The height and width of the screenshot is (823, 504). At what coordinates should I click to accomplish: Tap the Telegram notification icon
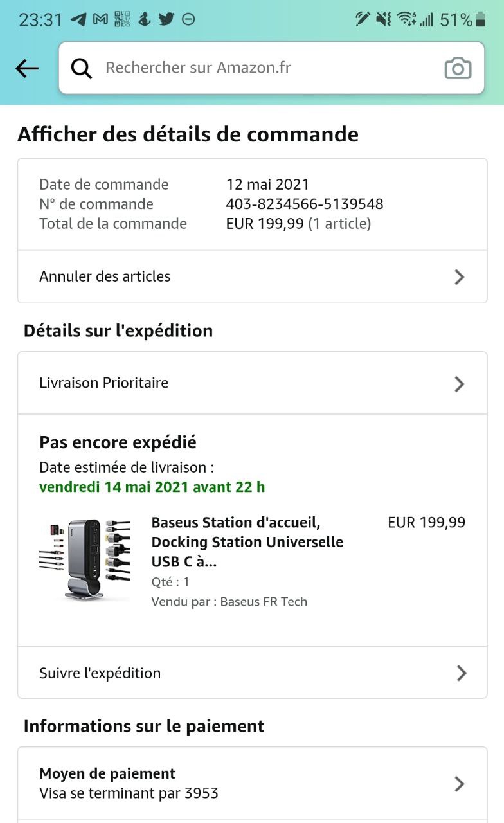[x=78, y=19]
